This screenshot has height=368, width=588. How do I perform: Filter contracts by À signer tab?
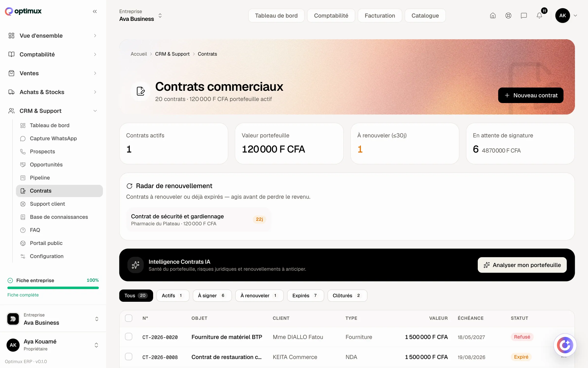pos(212,296)
